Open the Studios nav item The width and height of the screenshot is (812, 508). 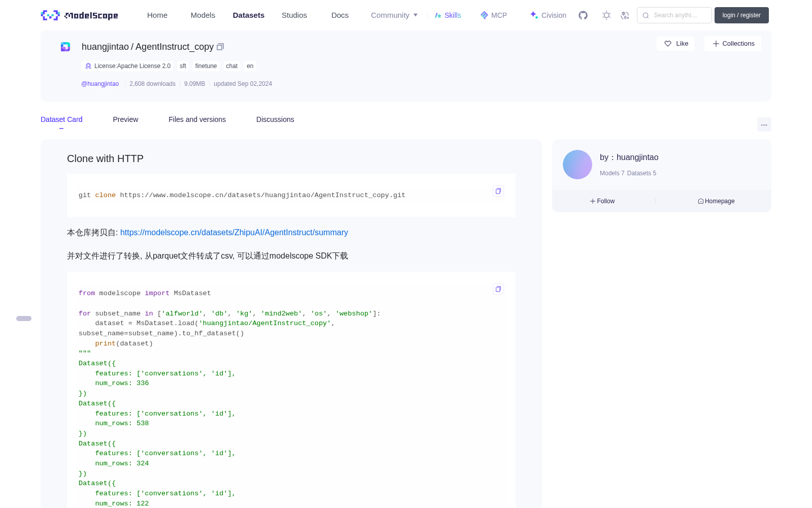tap(294, 15)
